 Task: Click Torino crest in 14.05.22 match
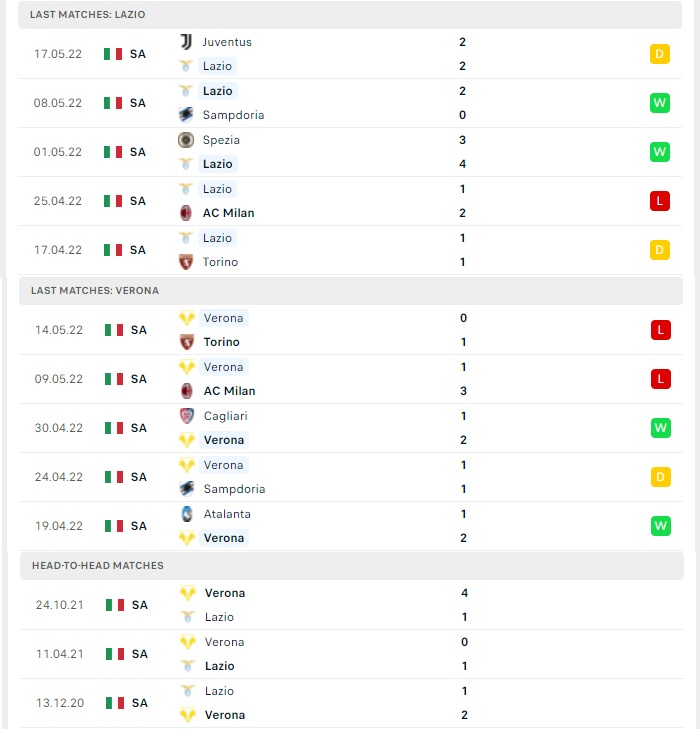click(187, 342)
